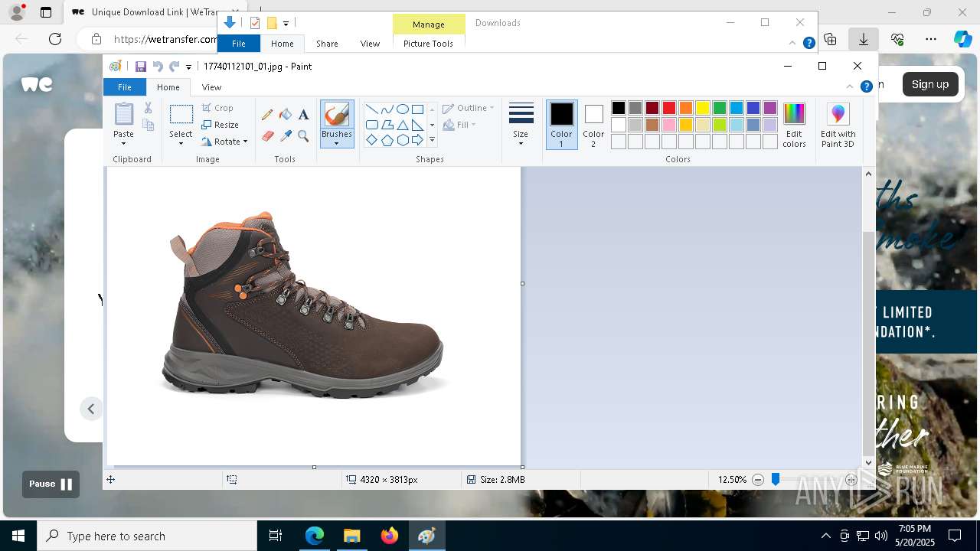Expand the Shapes gallery more arrow
This screenshot has width=980, height=551.
pyautogui.click(x=432, y=140)
